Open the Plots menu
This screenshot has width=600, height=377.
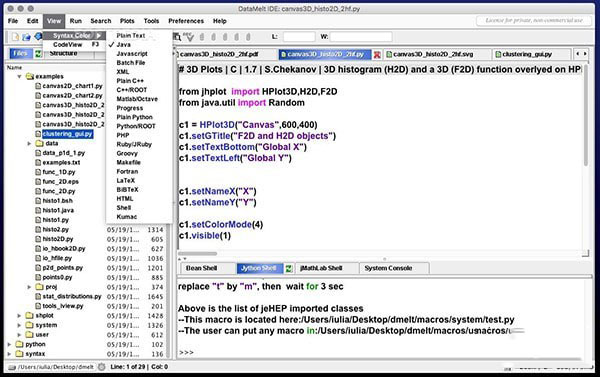pos(127,21)
